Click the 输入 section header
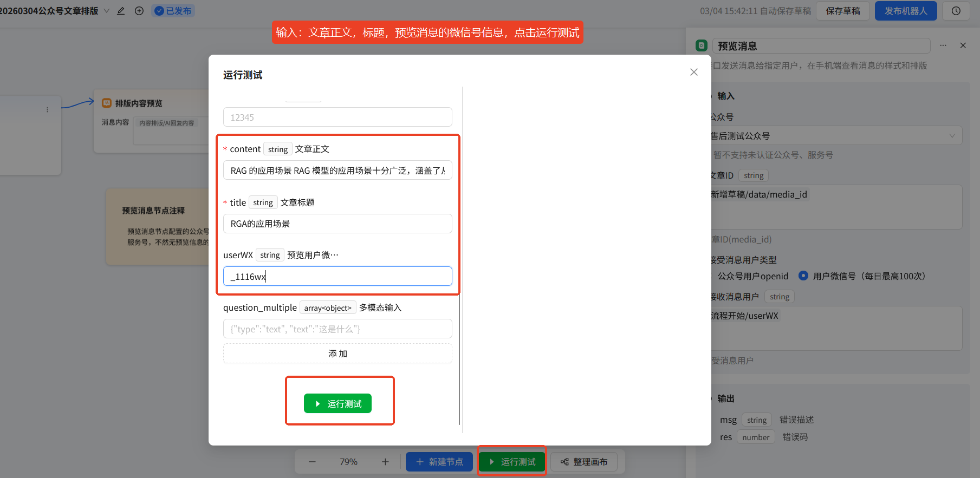Screen dimensions: 980x478 coord(726,96)
